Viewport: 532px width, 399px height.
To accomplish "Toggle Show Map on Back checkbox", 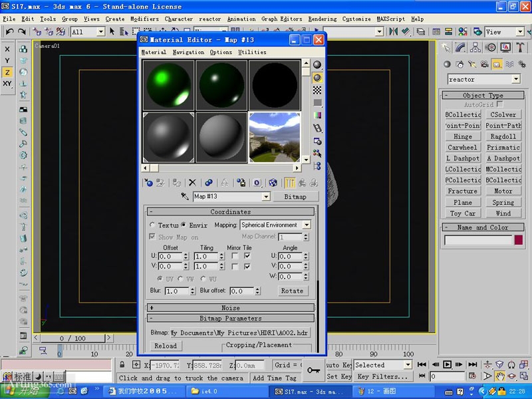I will [x=152, y=237].
